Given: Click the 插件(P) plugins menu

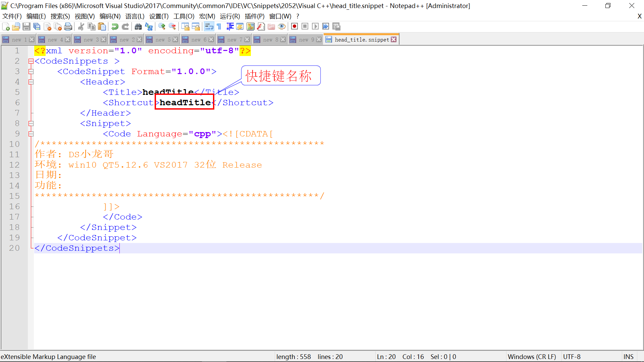Looking at the screenshot, I should click(254, 16).
